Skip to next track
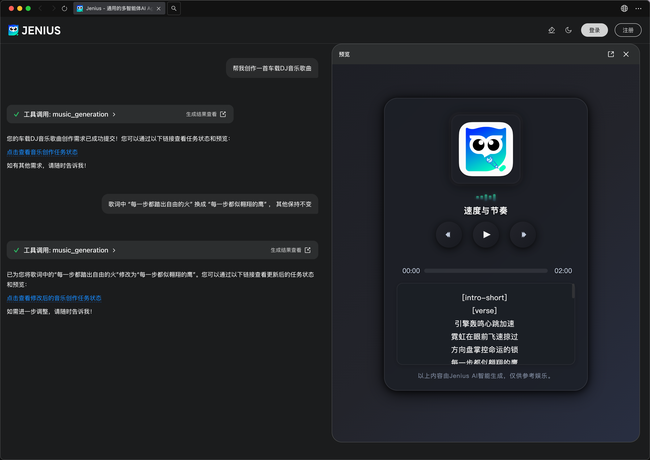This screenshot has width=650, height=460. (x=523, y=235)
